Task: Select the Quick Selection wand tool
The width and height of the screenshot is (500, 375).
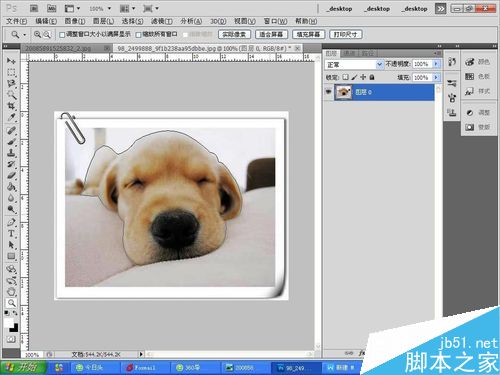Action: click(x=11, y=95)
